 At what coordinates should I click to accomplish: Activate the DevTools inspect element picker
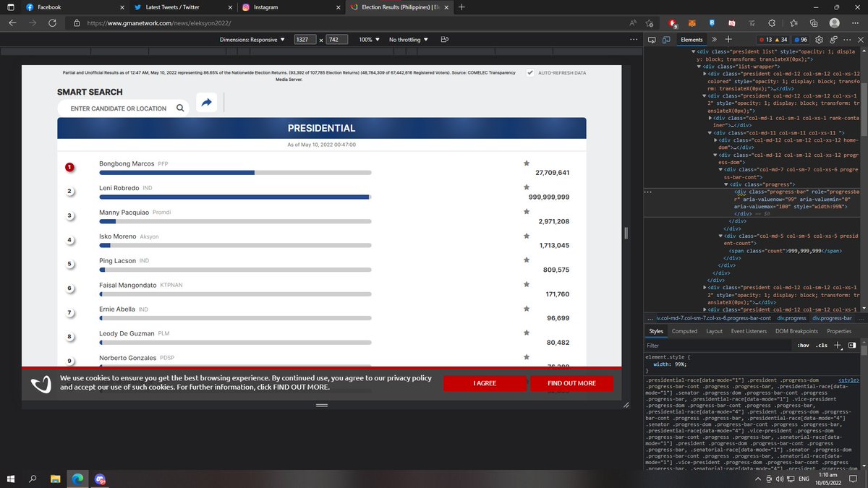pos(652,40)
